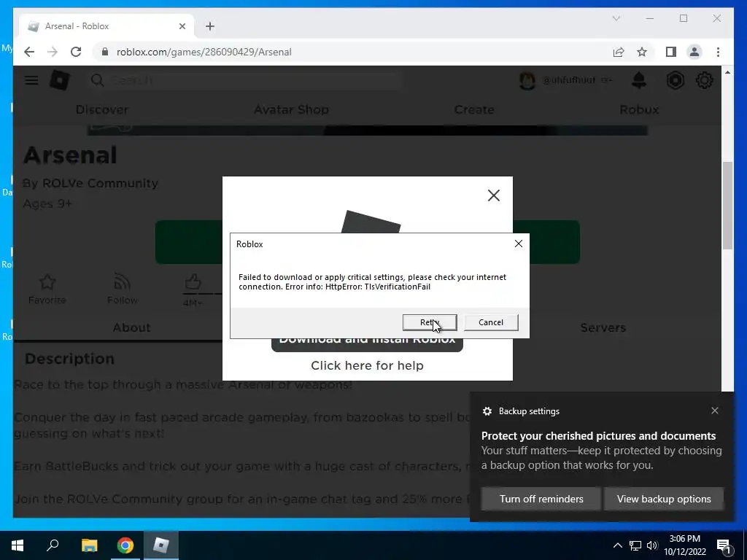Open the Click here for help link
Image resolution: width=747 pixels, height=560 pixels.
pyautogui.click(x=367, y=366)
